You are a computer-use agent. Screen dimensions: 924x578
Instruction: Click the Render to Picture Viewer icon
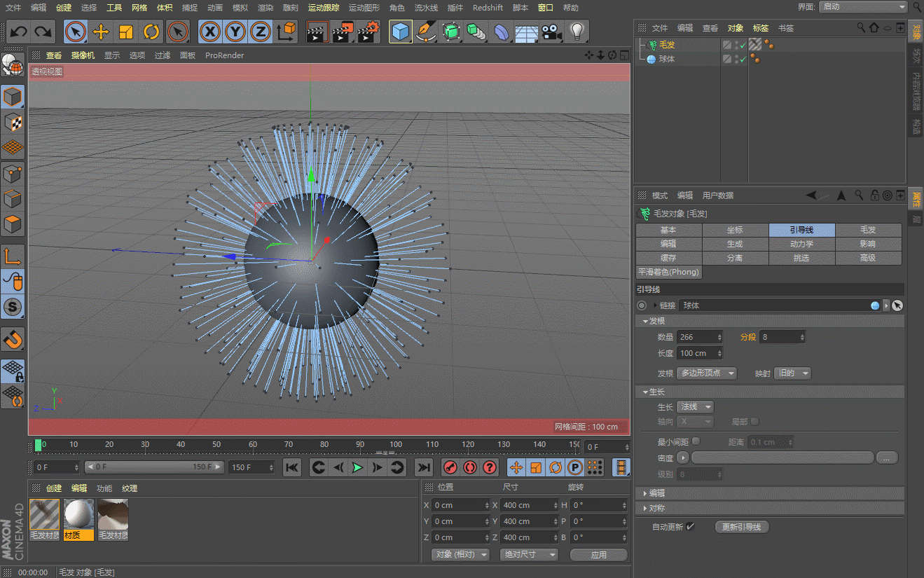[x=343, y=32]
